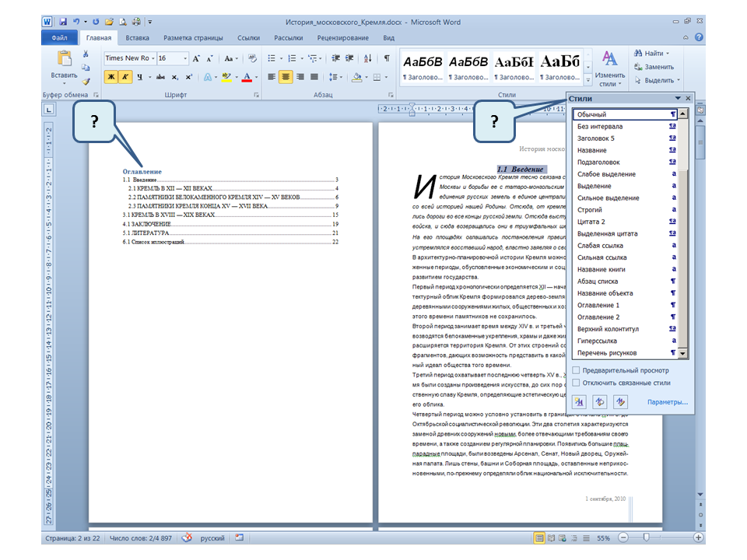Screen dimensions: 747x560
Task: Open the Change Case Аа dropdown
Action: pyautogui.click(x=231, y=58)
